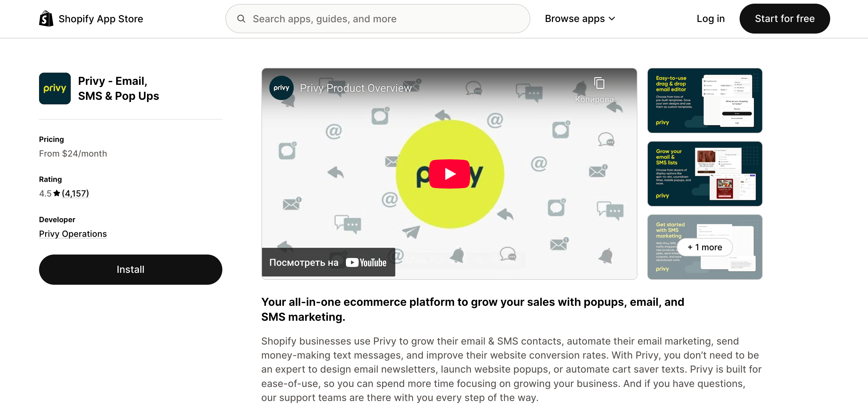Viewport: 868px width, 412px height.
Task: Click the rating star icon
Action: tap(57, 193)
